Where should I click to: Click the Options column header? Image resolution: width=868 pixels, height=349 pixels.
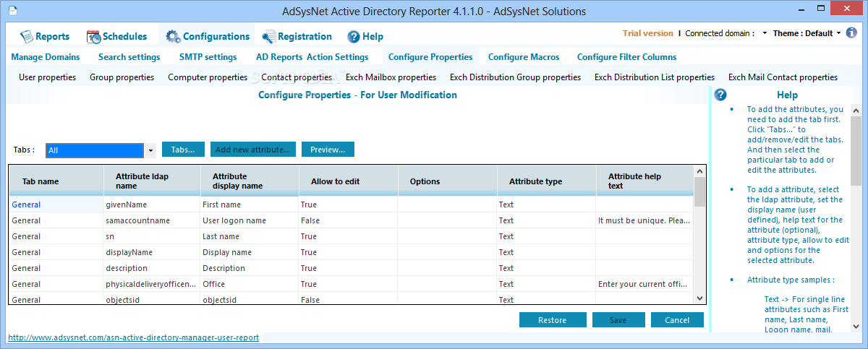coord(448,181)
